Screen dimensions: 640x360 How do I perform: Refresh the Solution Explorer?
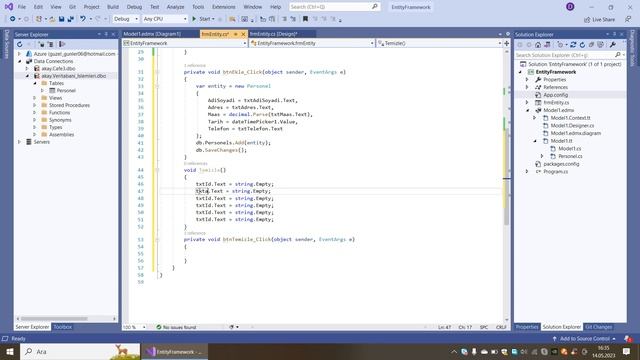coord(582,44)
